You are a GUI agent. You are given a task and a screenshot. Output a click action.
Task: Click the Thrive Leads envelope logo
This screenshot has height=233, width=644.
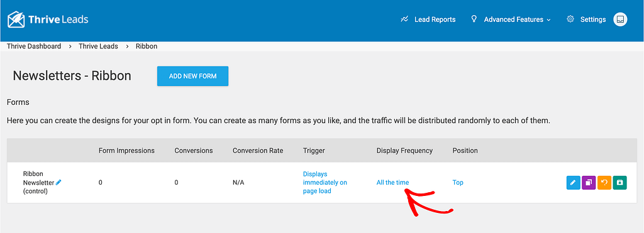16,19
